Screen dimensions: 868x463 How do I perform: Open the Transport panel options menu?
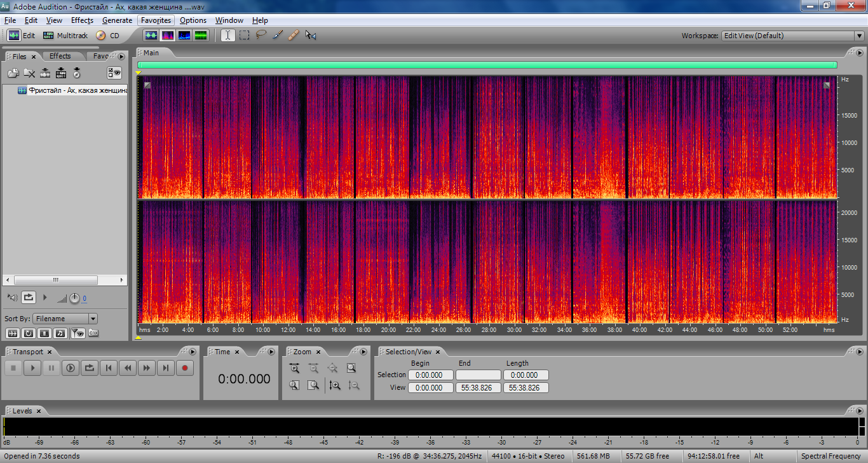193,351
